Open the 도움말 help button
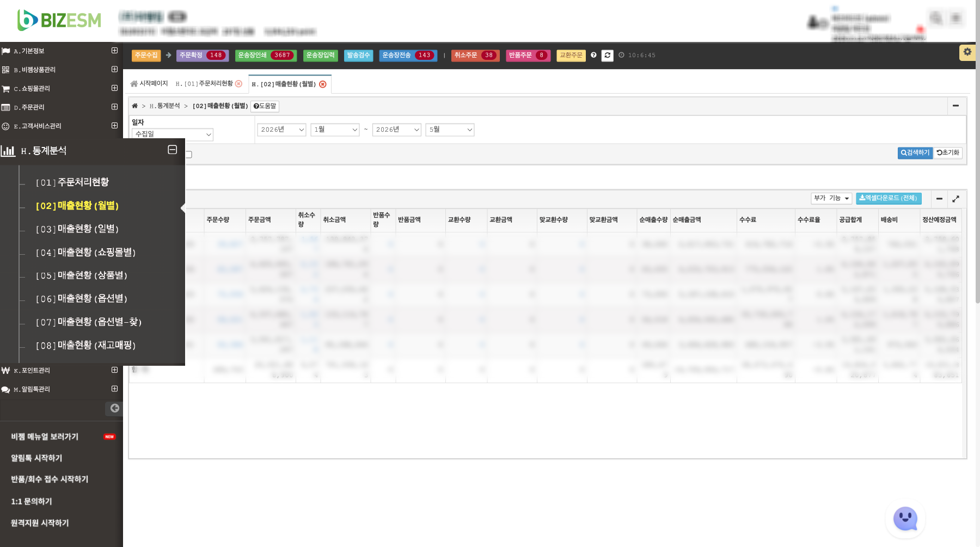This screenshot has height=547, width=980. (x=265, y=106)
